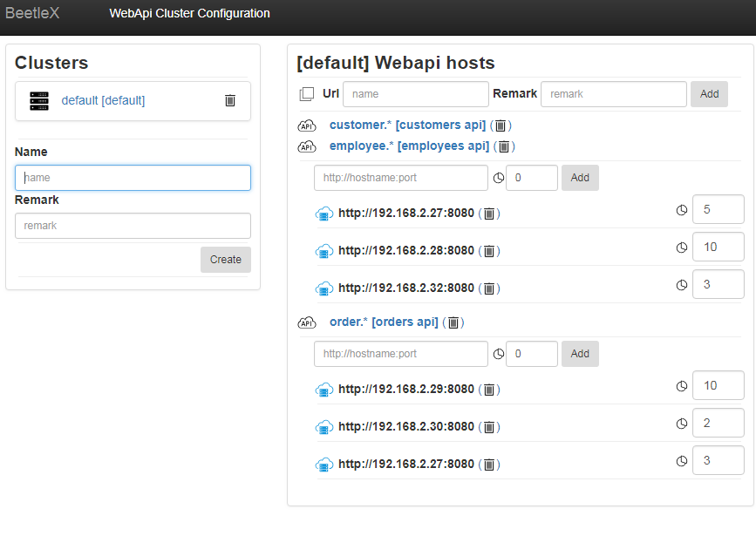The width and height of the screenshot is (756, 536).
Task: Delete the default cluster using trash icon
Action: pos(230,100)
